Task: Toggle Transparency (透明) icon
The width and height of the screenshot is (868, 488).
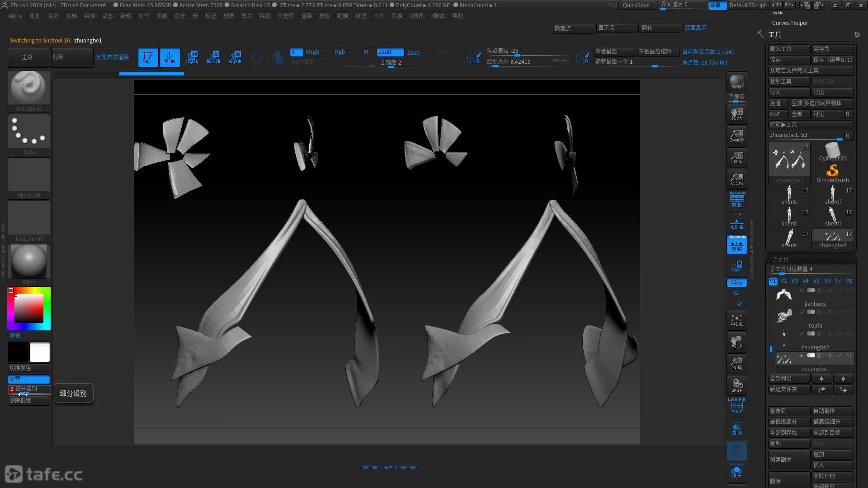Action: (x=736, y=428)
